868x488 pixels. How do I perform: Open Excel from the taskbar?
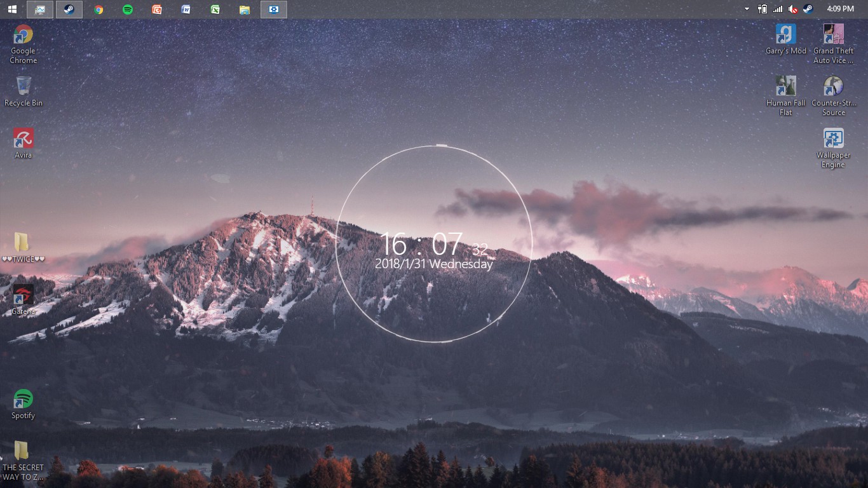coord(215,9)
